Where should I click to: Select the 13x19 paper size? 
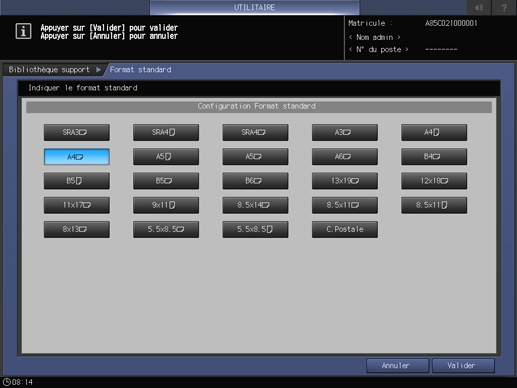click(x=345, y=181)
